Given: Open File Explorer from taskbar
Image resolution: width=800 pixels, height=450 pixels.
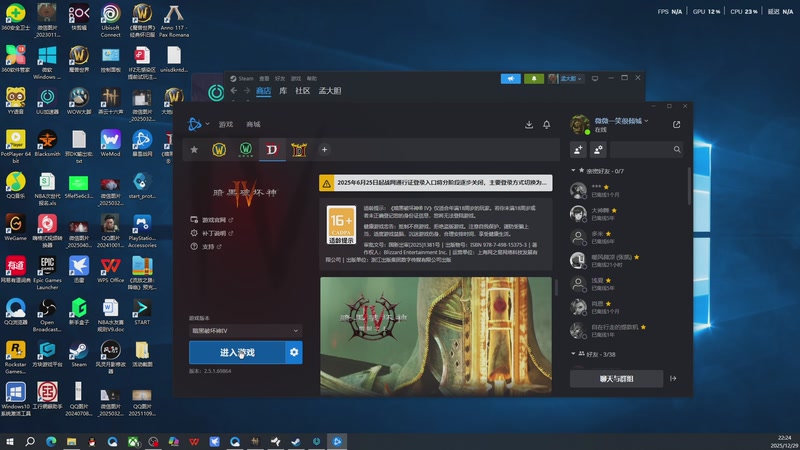Looking at the screenshot, I should [x=71, y=441].
